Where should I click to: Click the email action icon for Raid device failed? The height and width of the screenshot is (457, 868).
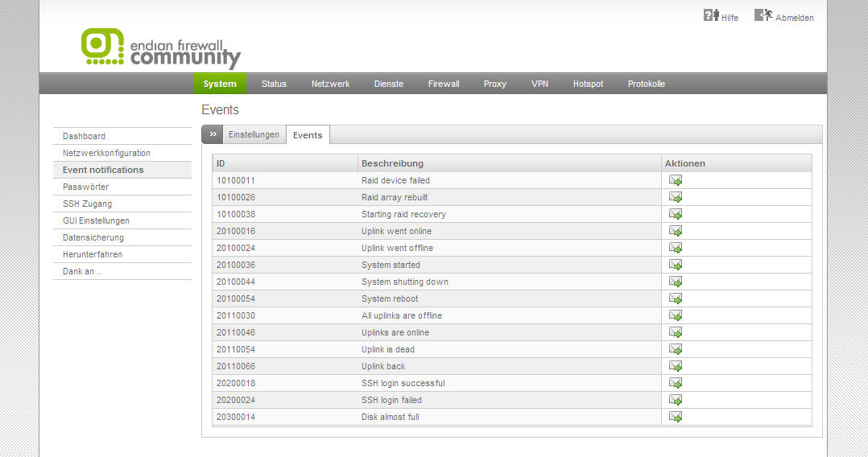tap(676, 180)
